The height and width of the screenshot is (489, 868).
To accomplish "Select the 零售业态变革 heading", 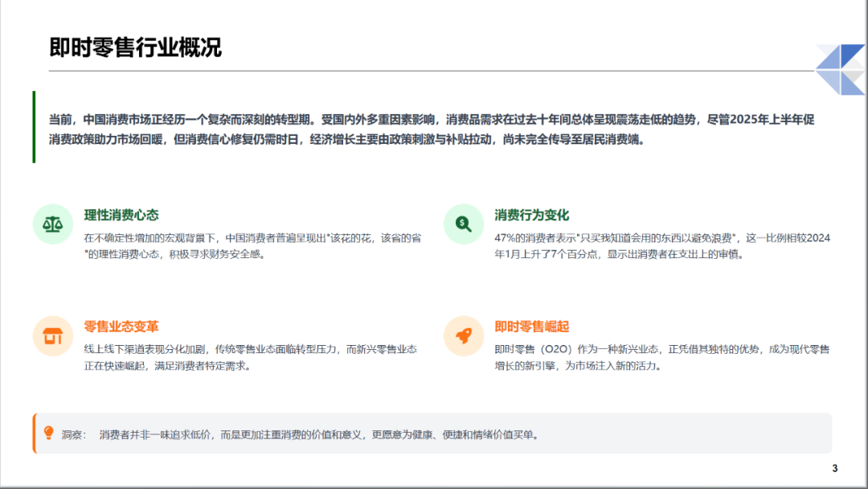I will tap(121, 327).
